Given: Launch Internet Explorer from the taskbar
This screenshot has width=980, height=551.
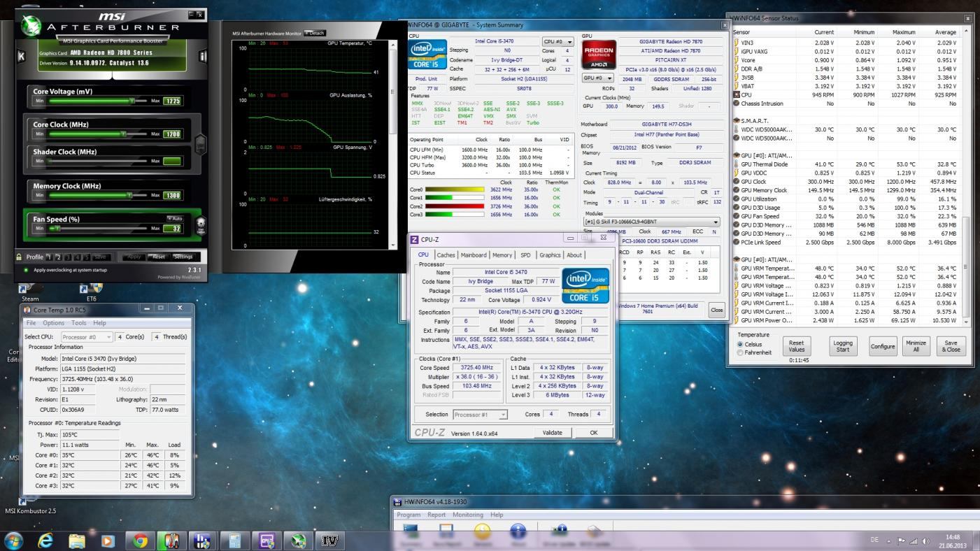Looking at the screenshot, I should [45, 541].
